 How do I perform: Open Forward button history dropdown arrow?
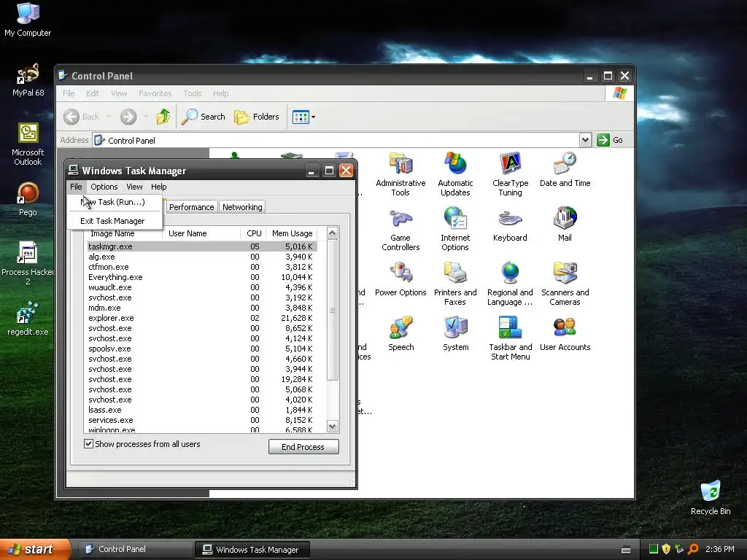146,117
